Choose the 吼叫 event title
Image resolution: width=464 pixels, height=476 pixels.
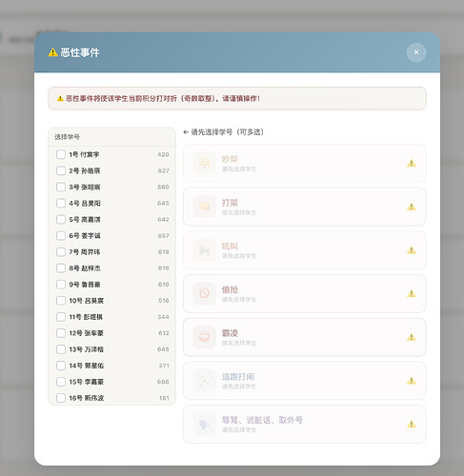pyautogui.click(x=230, y=246)
